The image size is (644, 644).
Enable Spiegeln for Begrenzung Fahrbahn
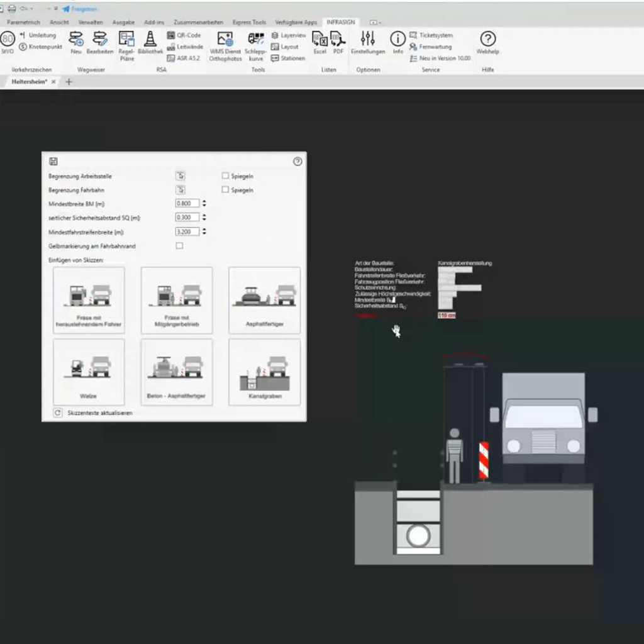225,189
